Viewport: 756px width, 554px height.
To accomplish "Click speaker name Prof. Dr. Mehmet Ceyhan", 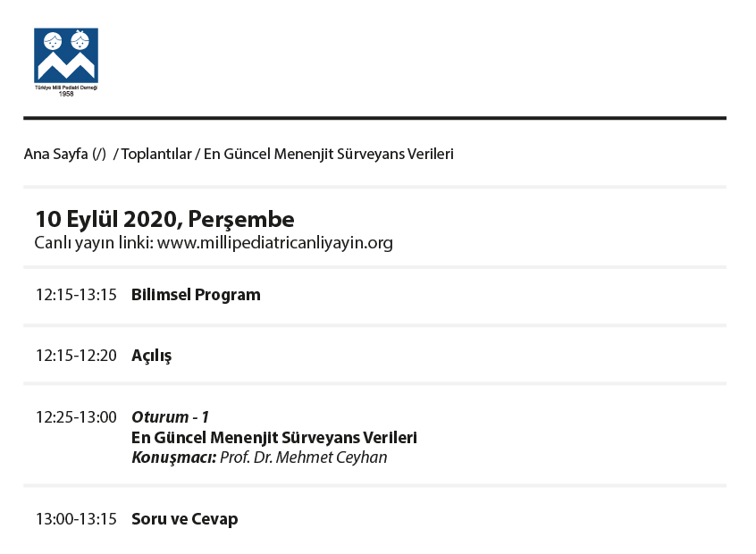I will pos(303,457).
